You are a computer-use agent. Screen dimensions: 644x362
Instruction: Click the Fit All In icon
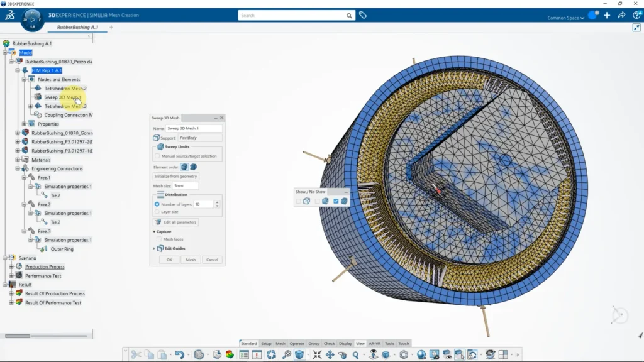coord(317,354)
